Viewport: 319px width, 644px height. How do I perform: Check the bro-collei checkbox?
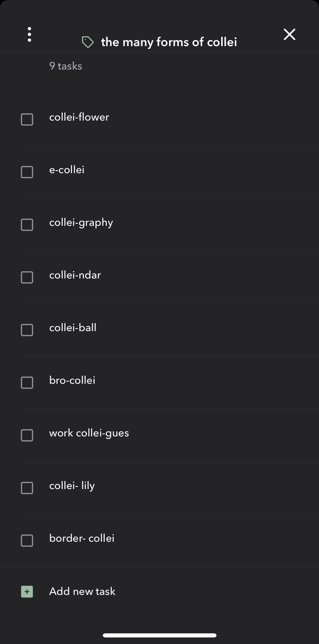(27, 383)
